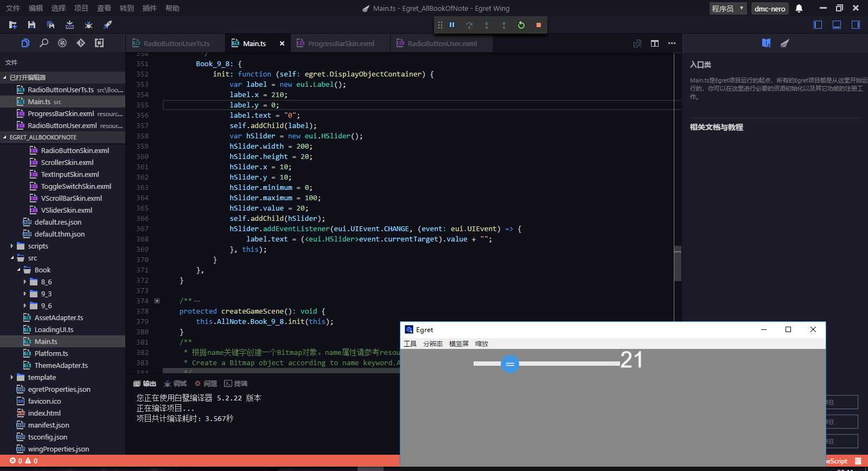Viewport: 868px width, 471px height.
Task: Open the 项目 menu
Action: 81,8
